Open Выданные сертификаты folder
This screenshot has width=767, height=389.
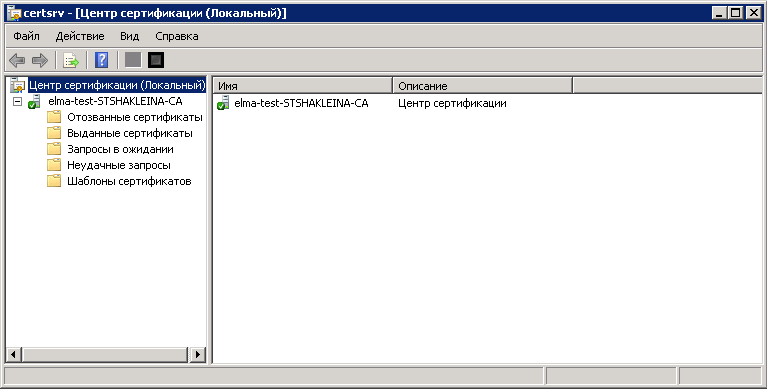[x=130, y=133]
